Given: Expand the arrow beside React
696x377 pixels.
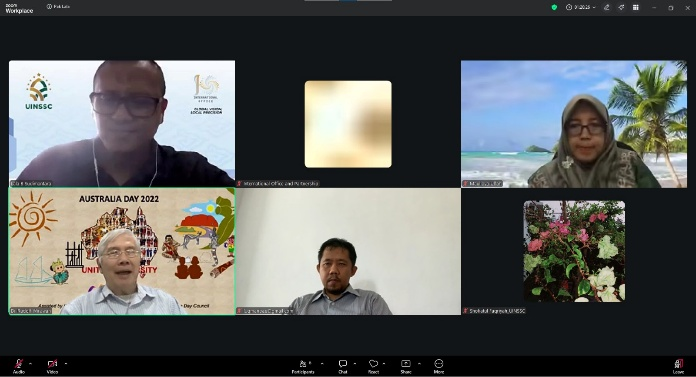Looking at the screenshot, I should point(384,364).
